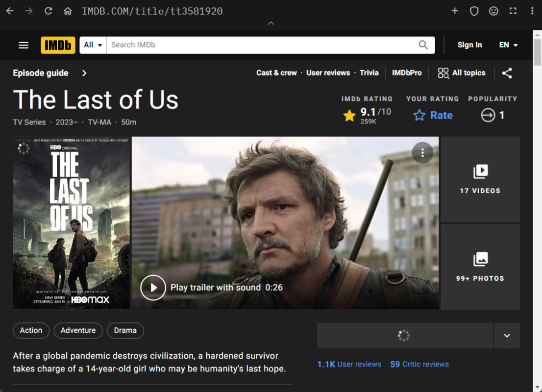
Task: Click the trailer video thumbnail
Action: point(285,222)
